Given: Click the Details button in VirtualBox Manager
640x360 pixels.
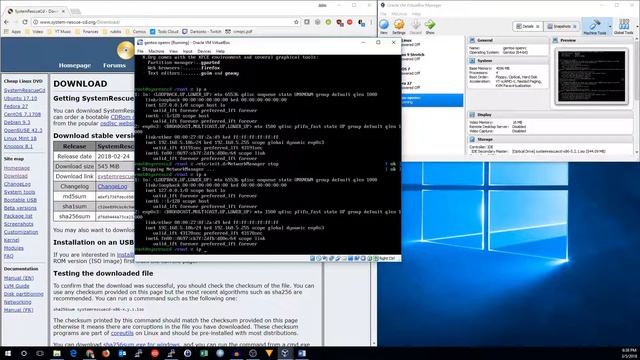Looking at the screenshot, I should point(528,26).
